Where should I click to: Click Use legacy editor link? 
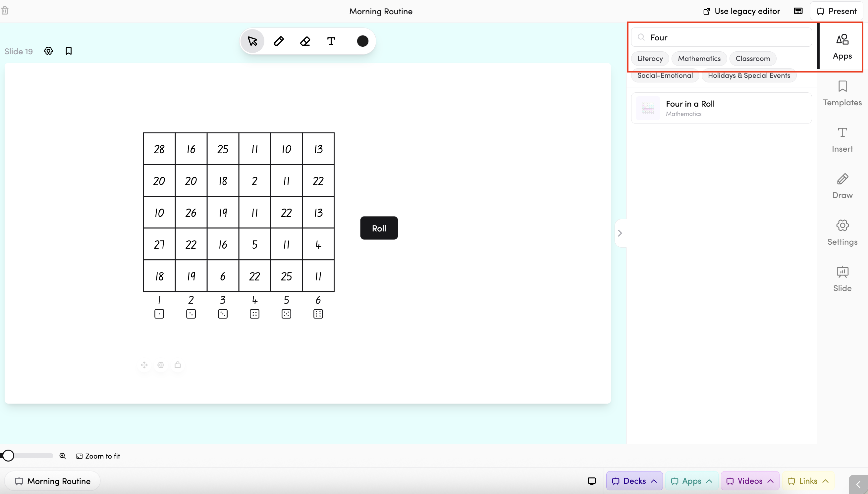point(742,11)
